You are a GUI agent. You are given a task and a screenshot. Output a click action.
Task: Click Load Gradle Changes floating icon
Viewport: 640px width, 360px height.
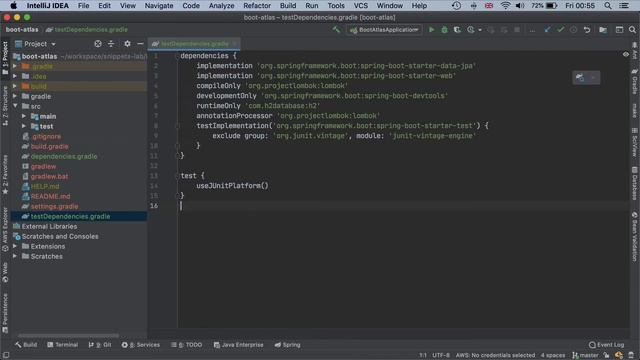[x=580, y=78]
